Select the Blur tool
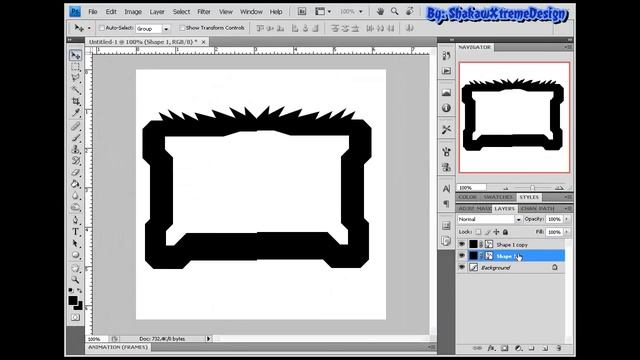This screenshot has width=640, height=360. (76, 196)
